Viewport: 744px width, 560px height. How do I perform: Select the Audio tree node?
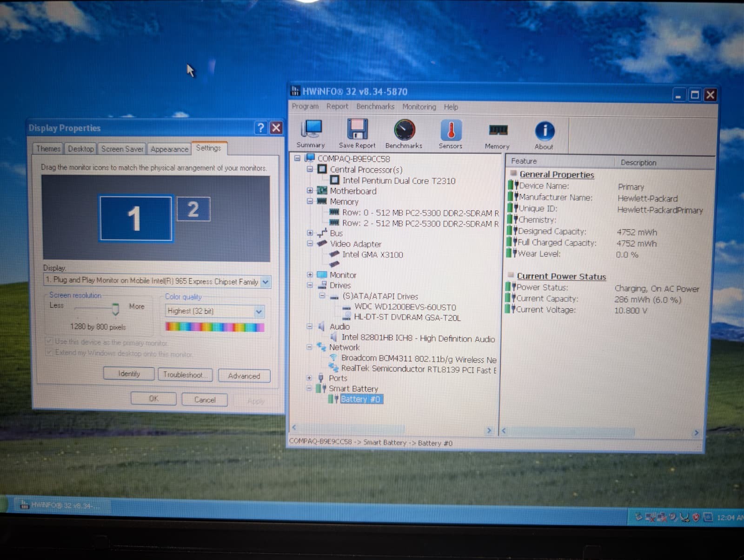[339, 327]
